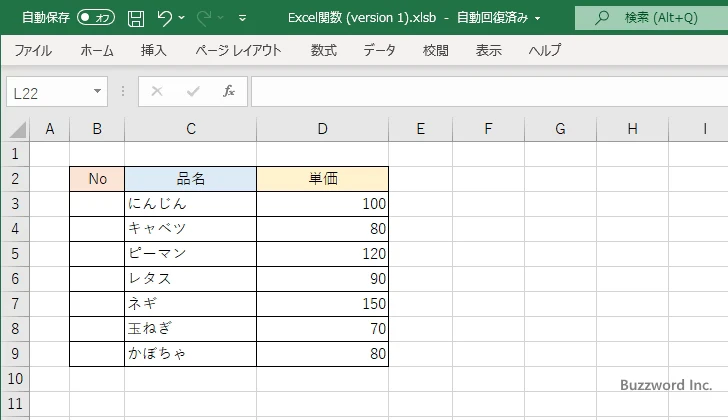Click the Insert Function fx icon
This screenshot has width=728, height=420.
coord(228,91)
